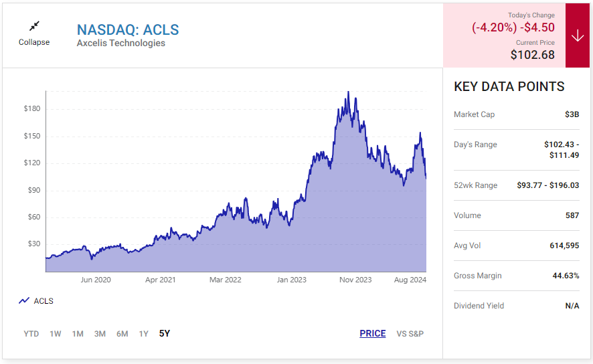Select the 5Y time range
Image resolution: width=593 pixels, height=364 pixels.
pyautogui.click(x=165, y=334)
